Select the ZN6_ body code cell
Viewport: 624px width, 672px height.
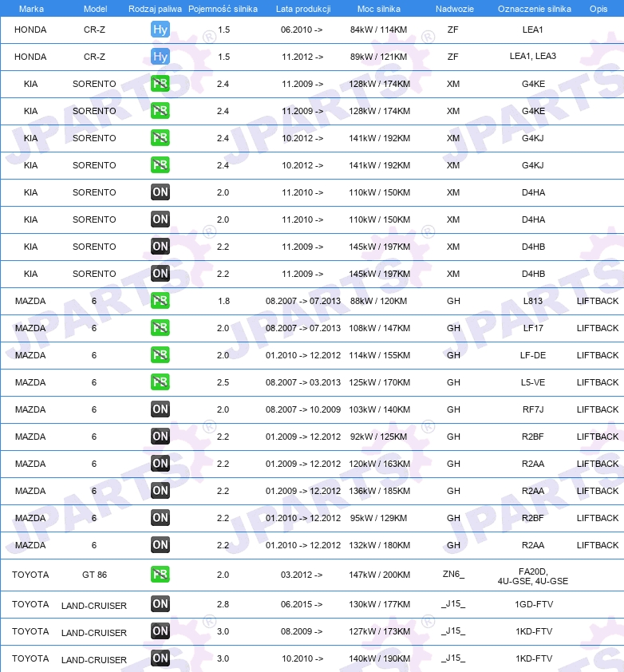pos(453,575)
